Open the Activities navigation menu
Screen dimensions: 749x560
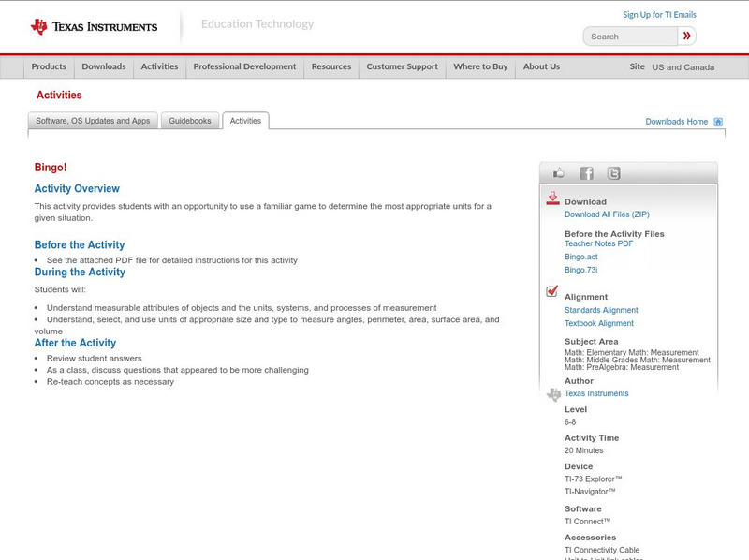tap(159, 66)
